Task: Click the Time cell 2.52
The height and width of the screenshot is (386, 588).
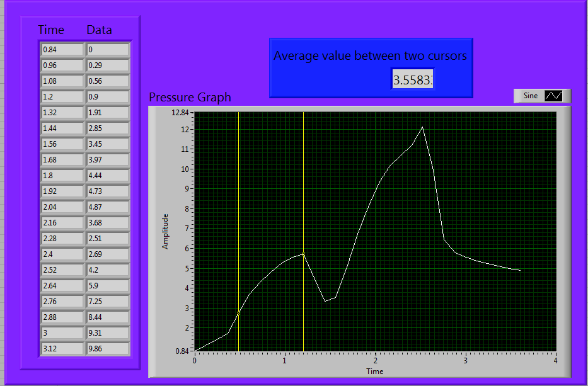Action: [x=62, y=270]
